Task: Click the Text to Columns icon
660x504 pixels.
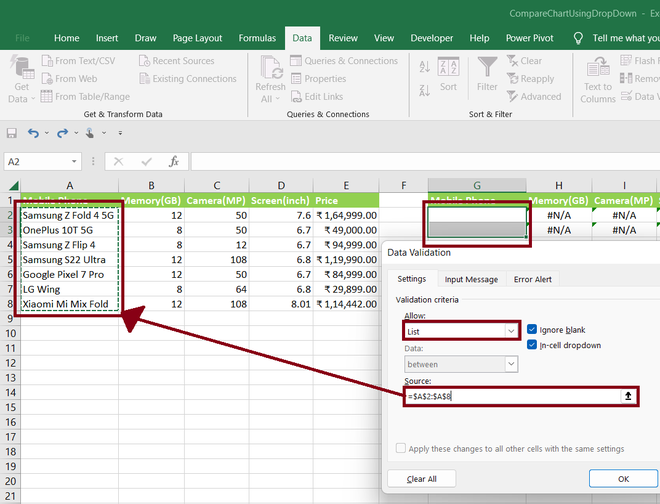Action: click(x=597, y=68)
